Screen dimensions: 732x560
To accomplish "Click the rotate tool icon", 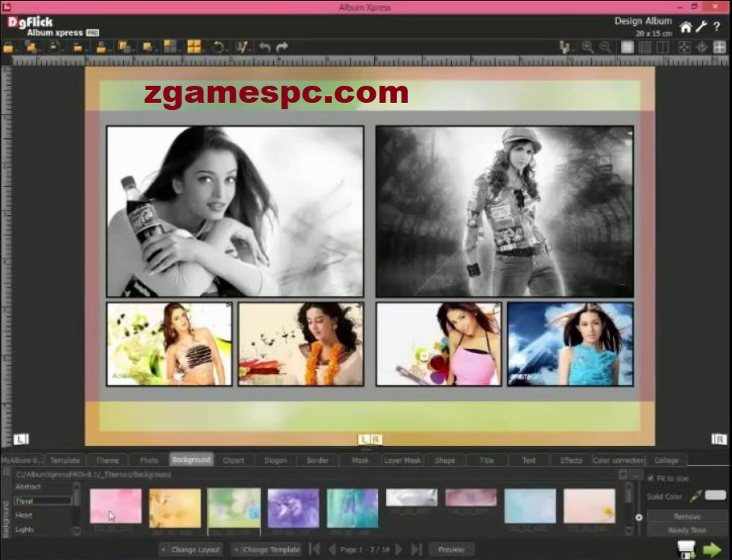I will [218, 47].
